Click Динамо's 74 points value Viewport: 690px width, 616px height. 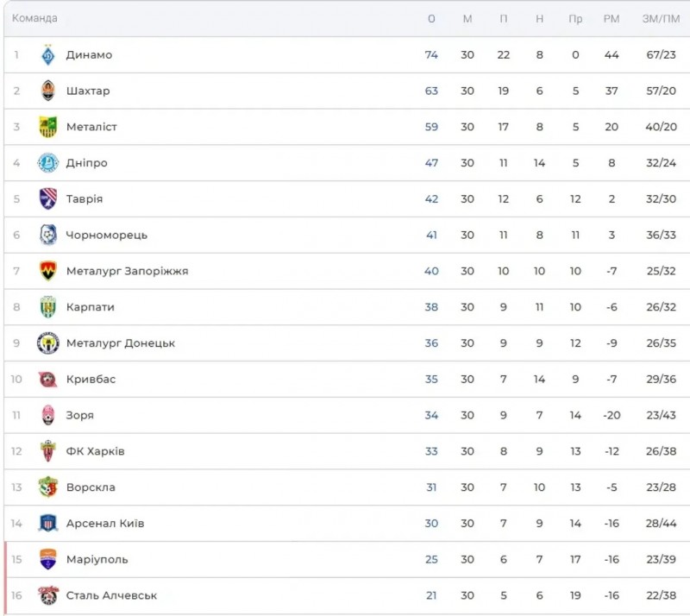431,55
